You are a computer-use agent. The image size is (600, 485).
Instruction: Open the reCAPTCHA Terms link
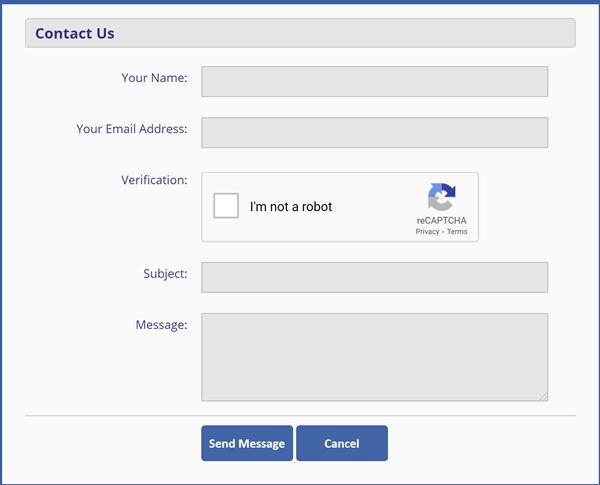point(457,232)
